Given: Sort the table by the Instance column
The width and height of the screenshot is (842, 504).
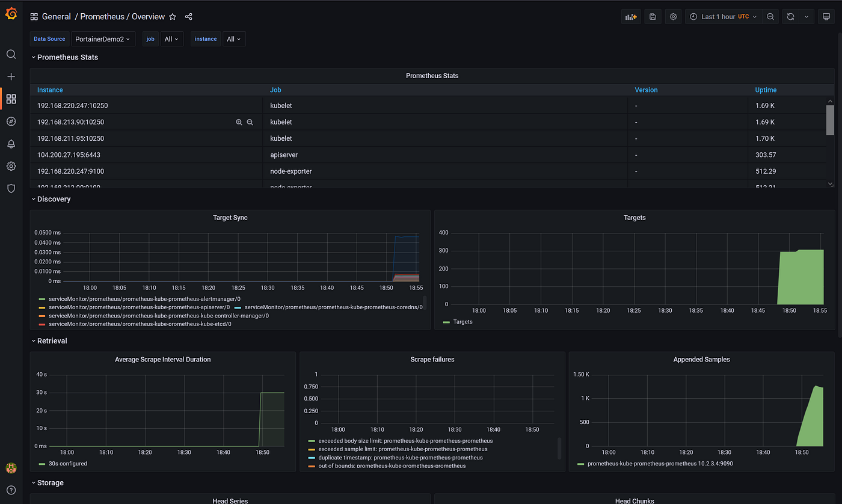Looking at the screenshot, I should coord(50,90).
